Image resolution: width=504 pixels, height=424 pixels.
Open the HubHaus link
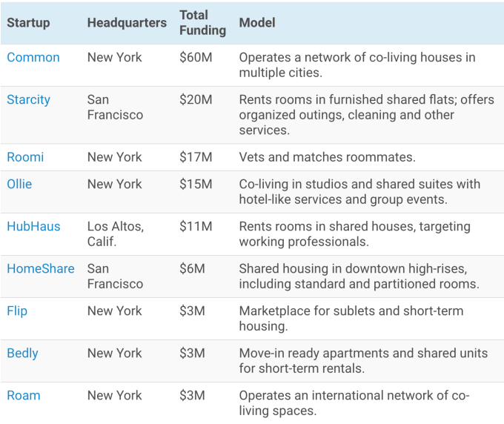(x=33, y=227)
